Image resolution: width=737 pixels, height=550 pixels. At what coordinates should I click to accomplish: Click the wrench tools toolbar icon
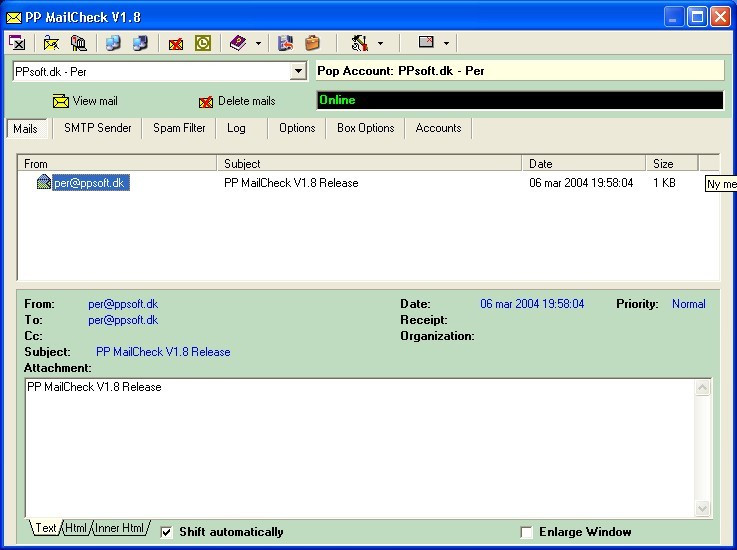[360, 43]
